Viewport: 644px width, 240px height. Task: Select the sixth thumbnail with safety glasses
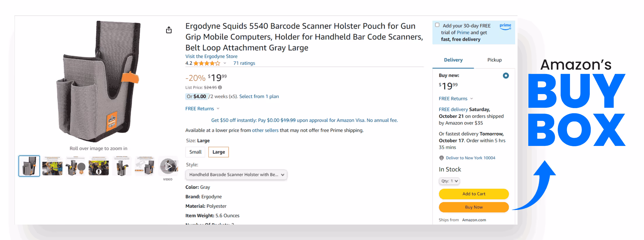click(145, 166)
